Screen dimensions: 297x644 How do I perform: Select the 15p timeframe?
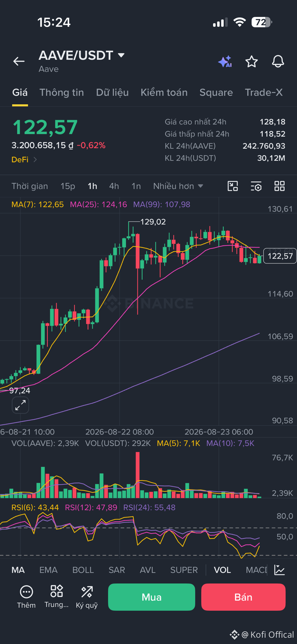click(x=68, y=186)
